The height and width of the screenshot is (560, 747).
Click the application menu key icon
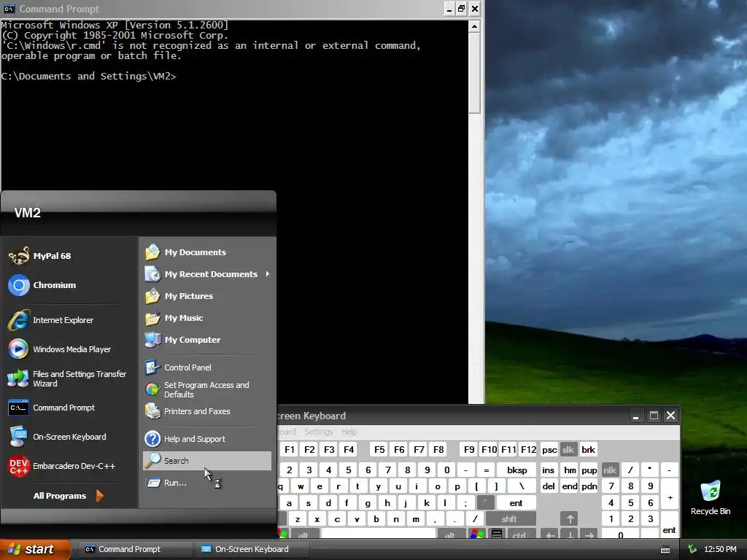point(496,534)
